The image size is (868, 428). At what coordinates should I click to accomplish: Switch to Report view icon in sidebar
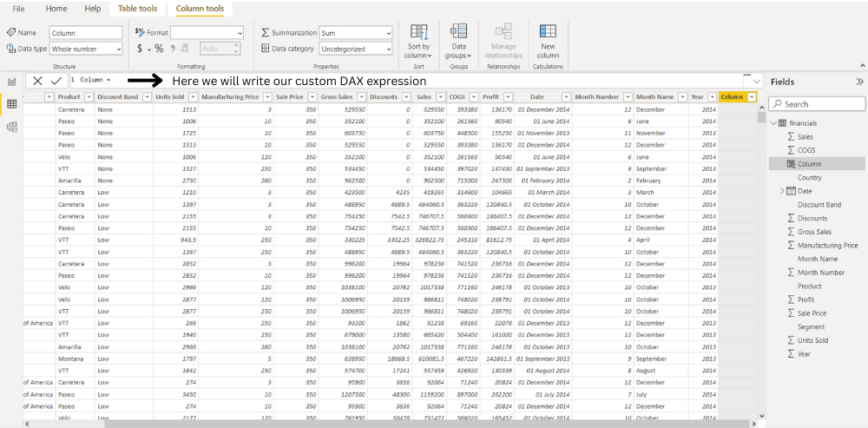coord(12,82)
